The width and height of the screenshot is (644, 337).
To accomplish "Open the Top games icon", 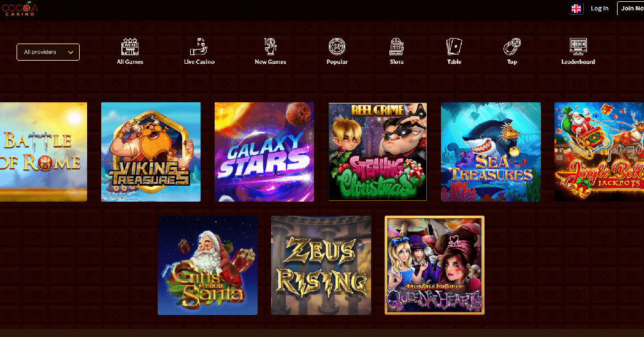I will click(x=512, y=47).
